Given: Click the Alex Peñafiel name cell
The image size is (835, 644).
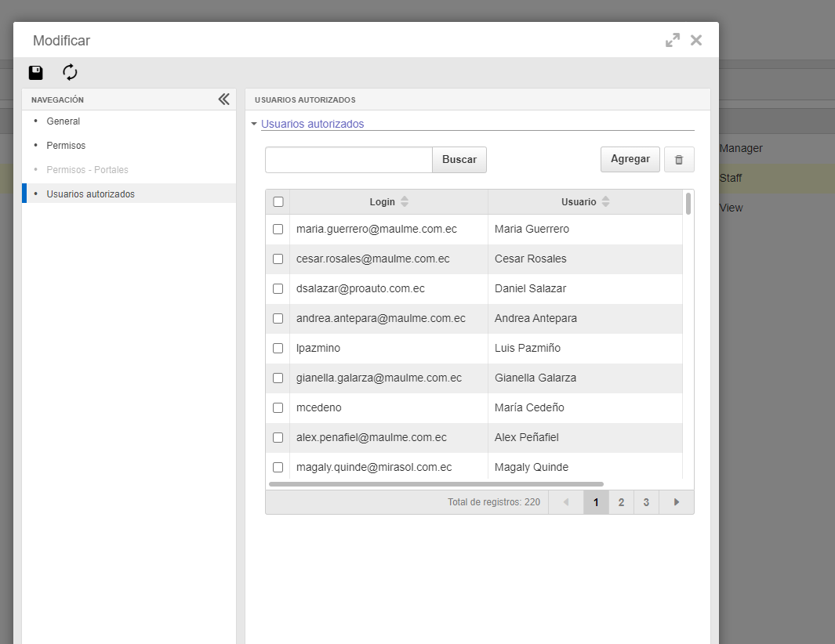Looking at the screenshot, I should coord(585,437).
